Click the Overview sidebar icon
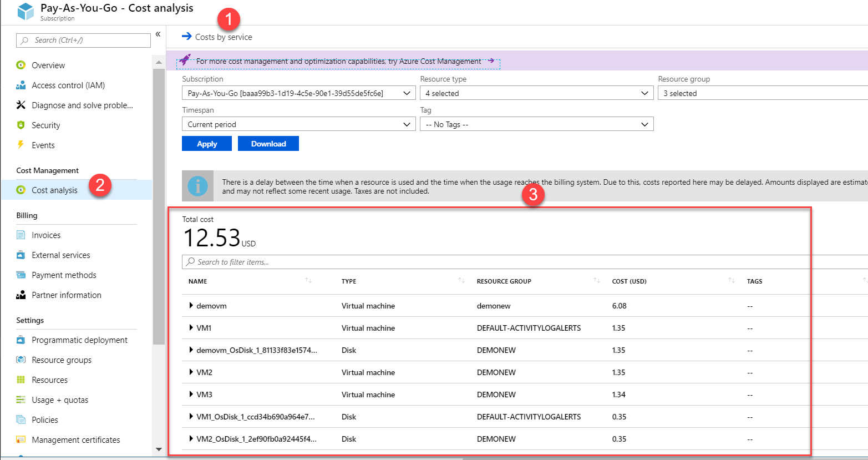 [21, 65]
